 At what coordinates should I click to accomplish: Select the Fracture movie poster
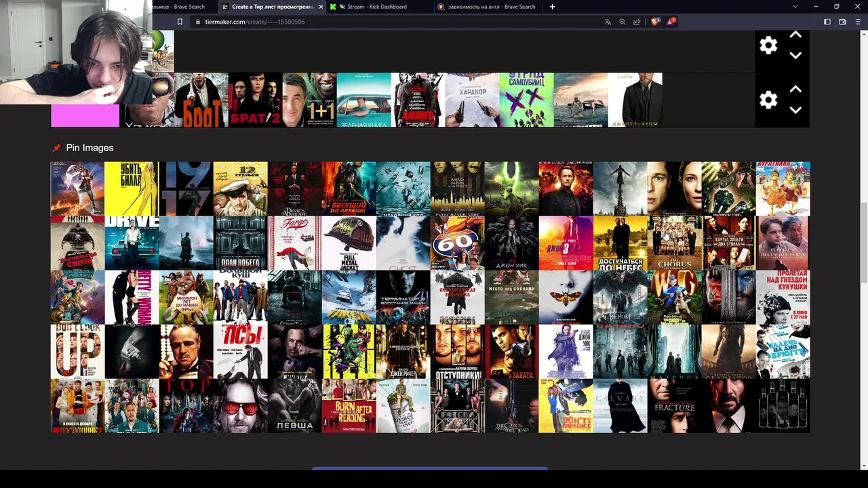coord(675,405)
